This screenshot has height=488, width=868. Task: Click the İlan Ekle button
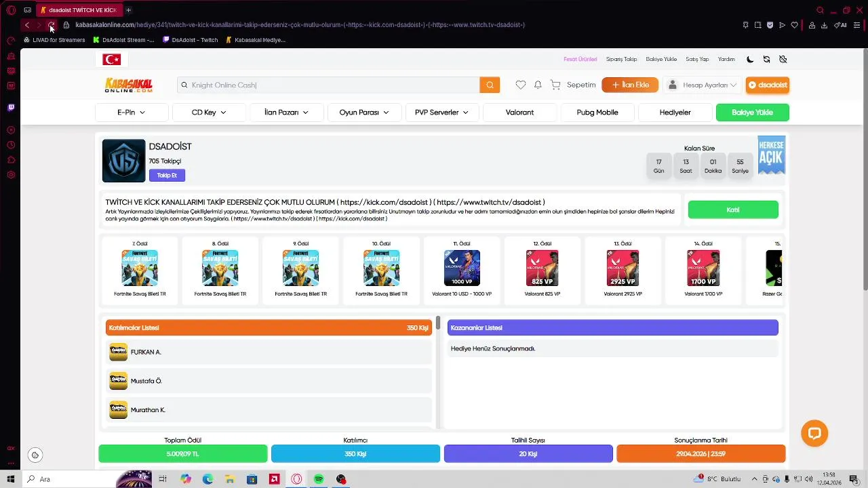point(630,85)
